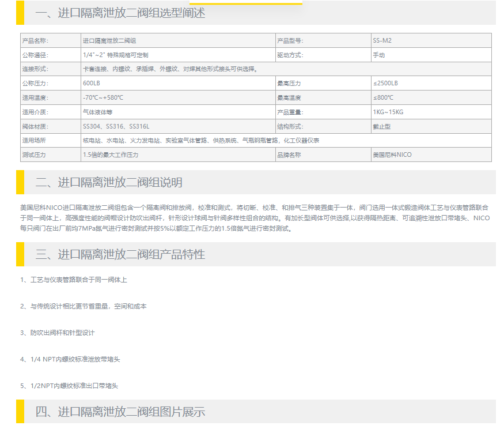Select the -70℃~+580℃ temperature range cell

click(103, 98)
